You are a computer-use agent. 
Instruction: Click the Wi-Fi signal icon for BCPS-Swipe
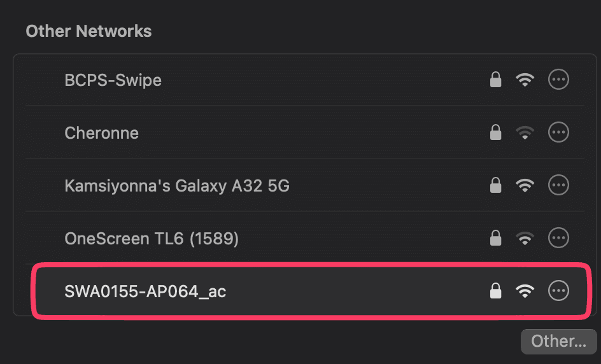click(x=525, y=80)
